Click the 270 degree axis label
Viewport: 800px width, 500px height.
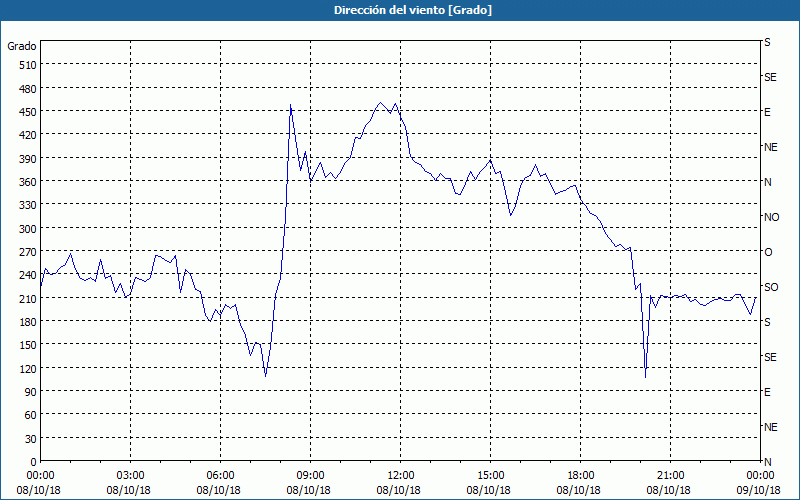28,252
